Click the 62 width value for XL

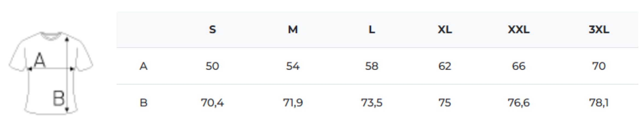coord(445,66)
